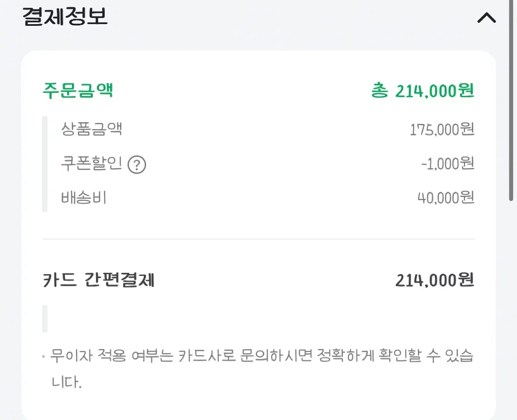Click the vertical bar beside the price breakdown

click(44, 164)
